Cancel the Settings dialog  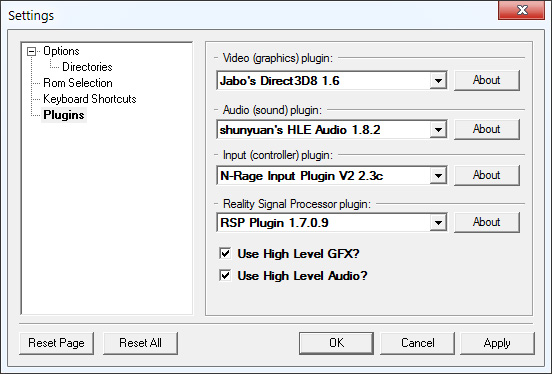tap(418, 343)
